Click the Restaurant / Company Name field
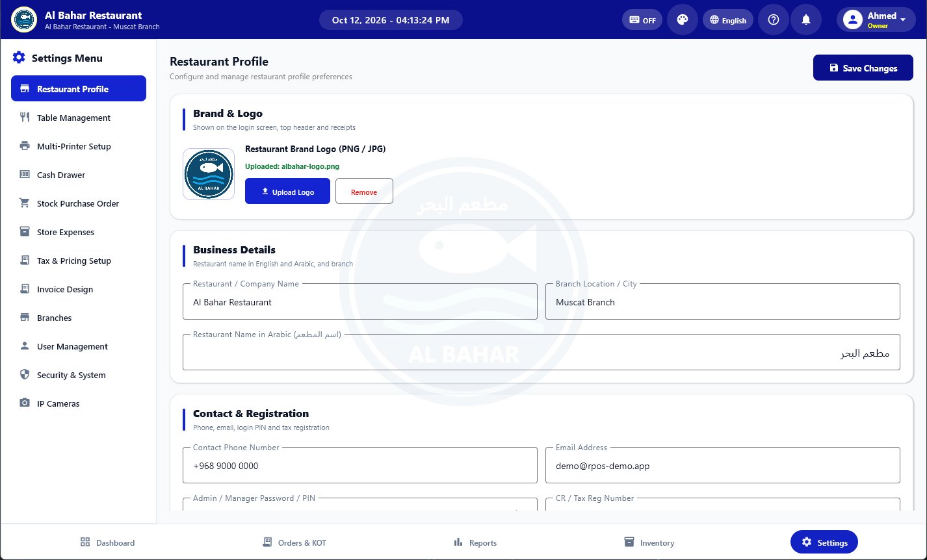The width and height of the screenshot is (927, 560). [360, 302]
